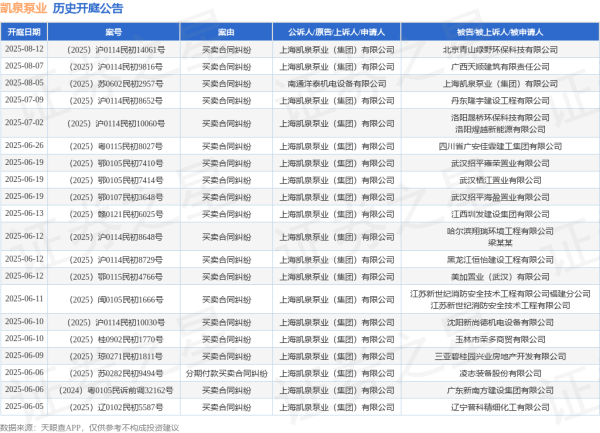Select case number 沪0114民初14061号
The height and width of the screenshot is (433, 600).
(x=130, y=50)
